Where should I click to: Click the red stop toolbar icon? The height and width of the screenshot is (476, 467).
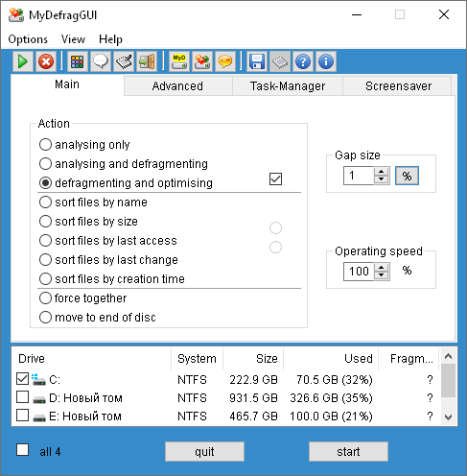[x=46, y=61]
